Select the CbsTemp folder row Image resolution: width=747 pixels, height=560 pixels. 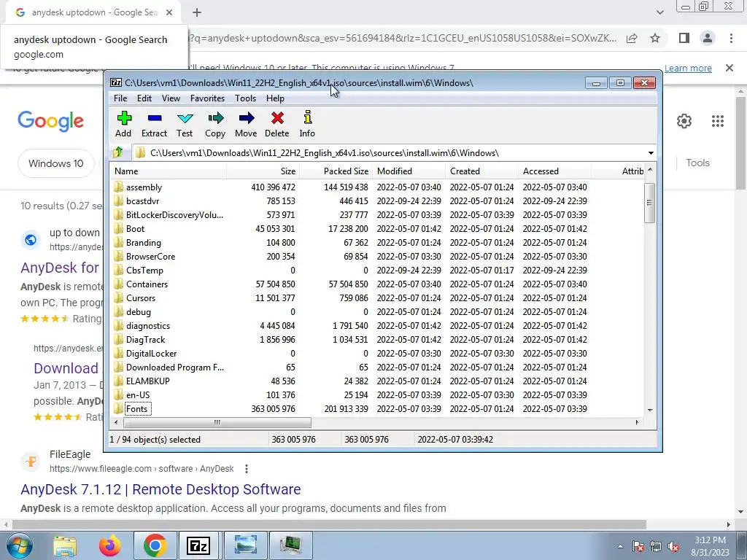(378, 270)
